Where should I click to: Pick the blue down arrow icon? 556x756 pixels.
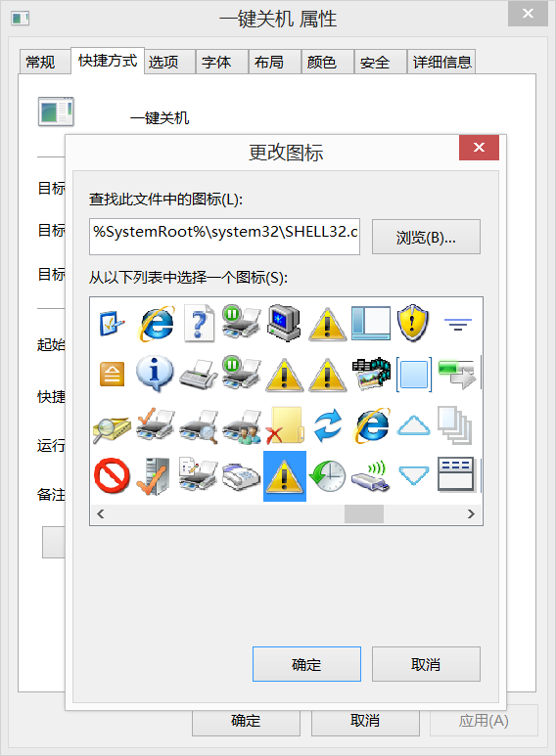tap(414, 475)
